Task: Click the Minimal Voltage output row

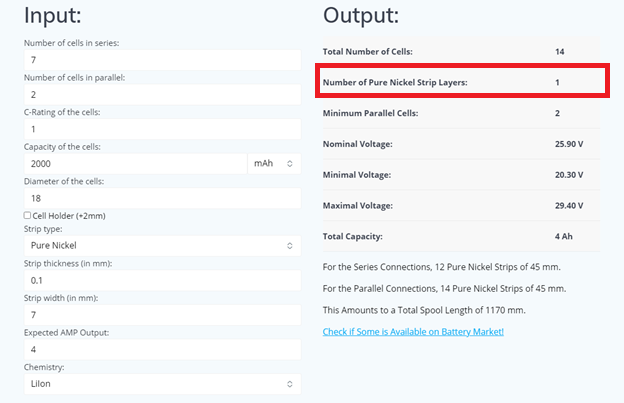Action: tap(461, 175)
